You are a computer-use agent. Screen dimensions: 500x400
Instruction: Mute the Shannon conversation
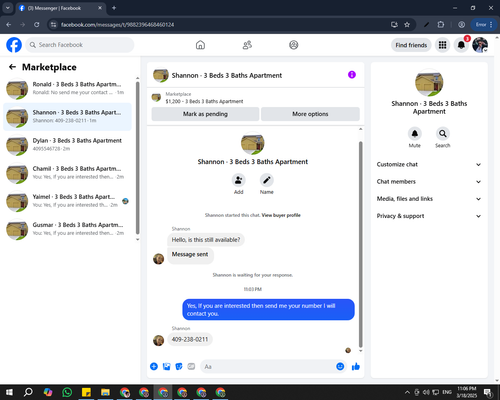[x=415, y=134]
